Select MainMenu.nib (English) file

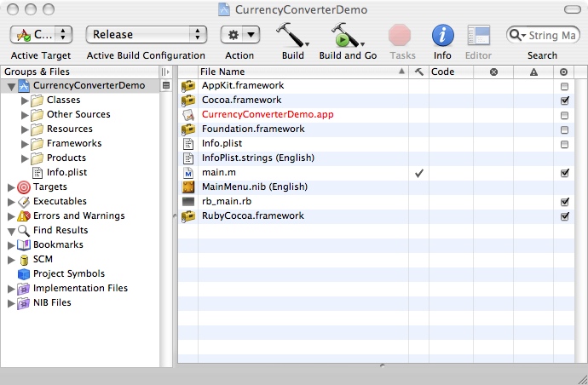click(x=255, y=187)
